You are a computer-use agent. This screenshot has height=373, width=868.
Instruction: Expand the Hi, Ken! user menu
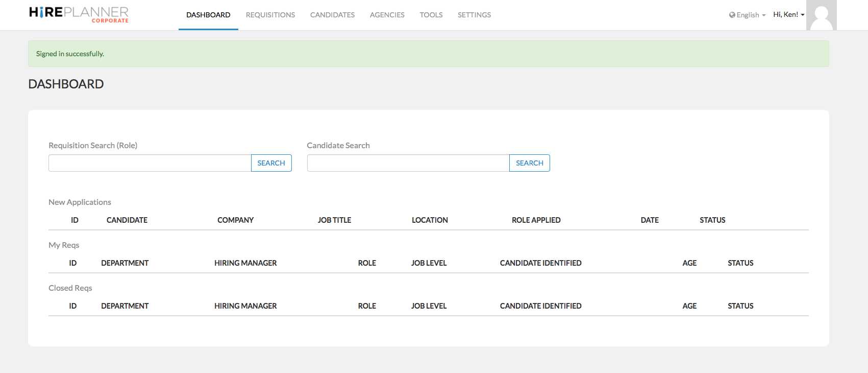(788, 15)
